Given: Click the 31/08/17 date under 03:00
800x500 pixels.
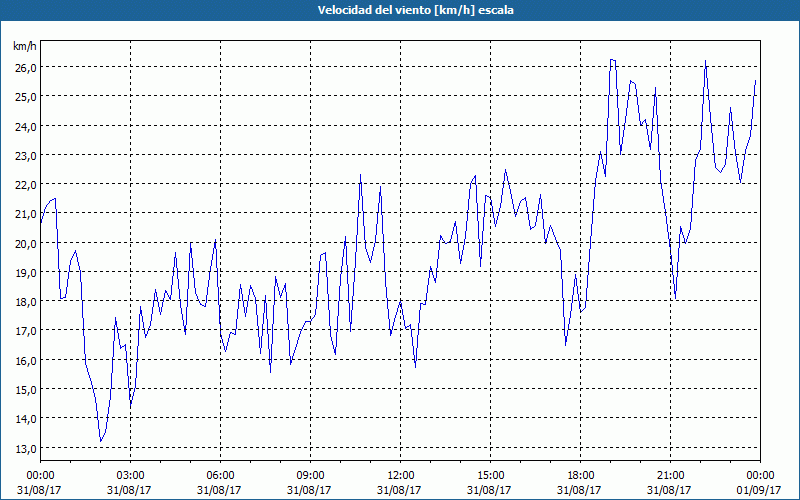Looking at the screenshot, I should 130,490.
